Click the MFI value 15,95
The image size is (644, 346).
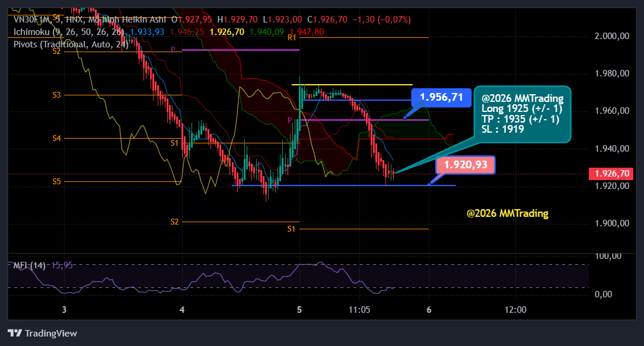point(62,265)
